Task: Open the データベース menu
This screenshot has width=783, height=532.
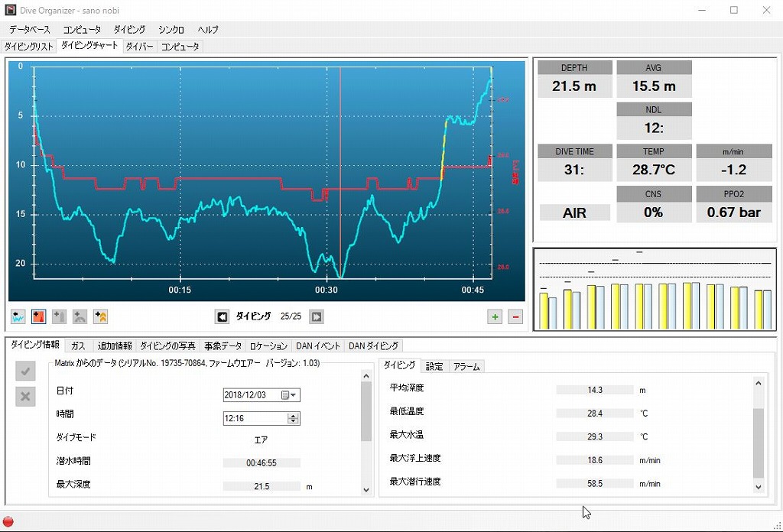Action: point(30,30)
